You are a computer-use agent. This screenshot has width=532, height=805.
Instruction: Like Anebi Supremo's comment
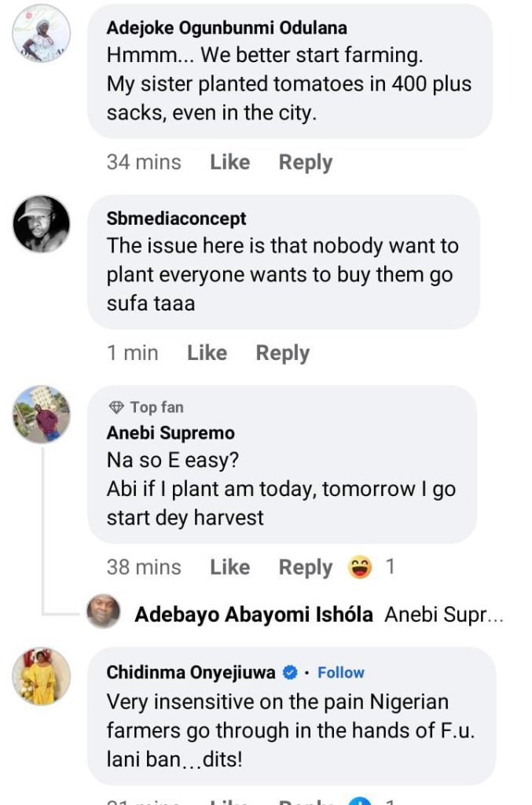(229, 568)
